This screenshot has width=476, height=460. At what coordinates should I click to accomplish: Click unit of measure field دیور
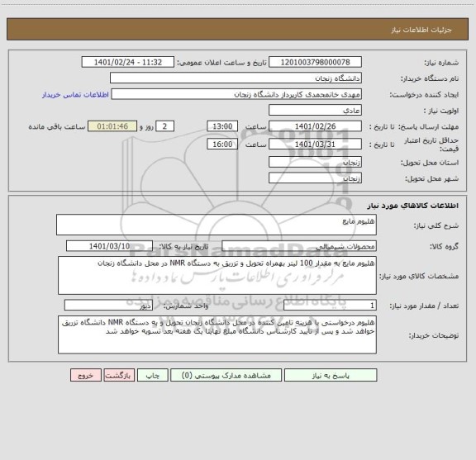(x=108, y=306)
